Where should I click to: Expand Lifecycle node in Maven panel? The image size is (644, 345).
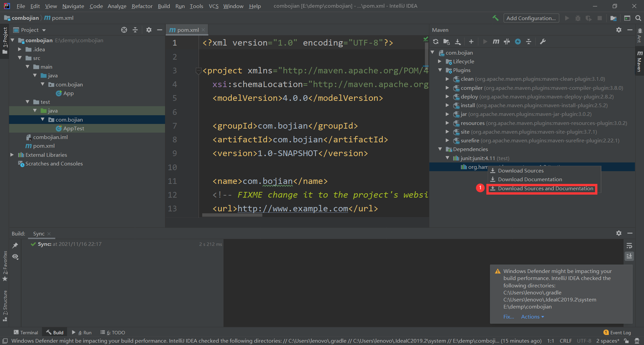(x=440, y=61)
